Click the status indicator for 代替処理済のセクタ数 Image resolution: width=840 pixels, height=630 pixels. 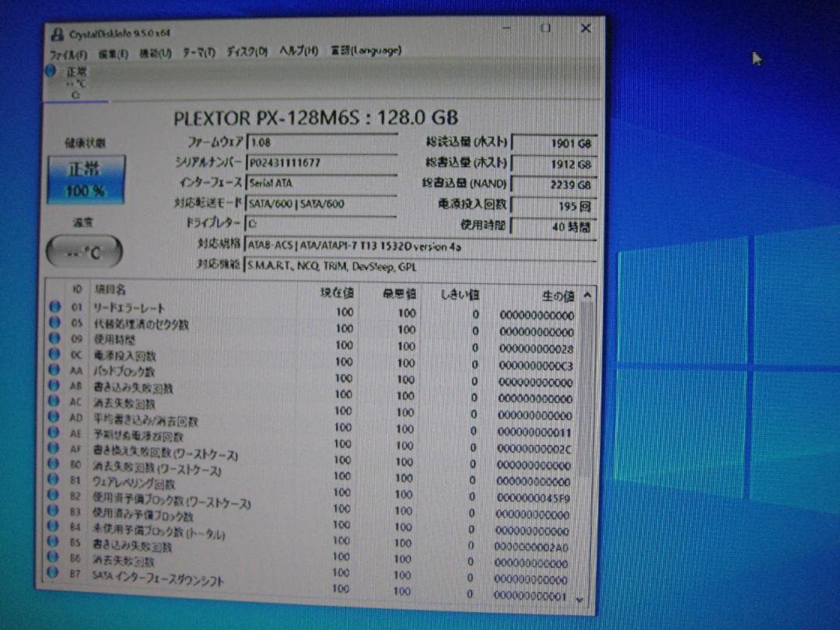[54, 324]
